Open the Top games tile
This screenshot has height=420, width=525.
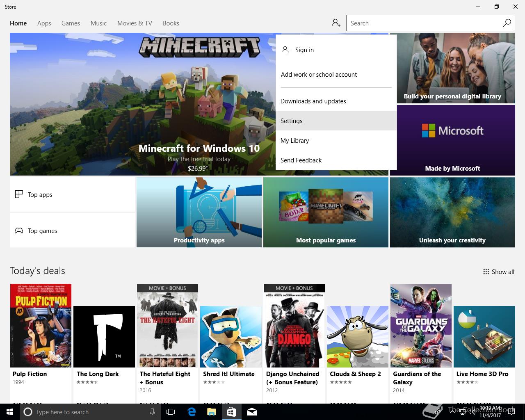pos(72,231)
